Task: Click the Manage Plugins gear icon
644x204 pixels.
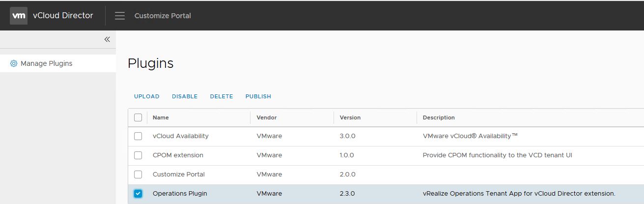Action: click(x=14, y=63)
